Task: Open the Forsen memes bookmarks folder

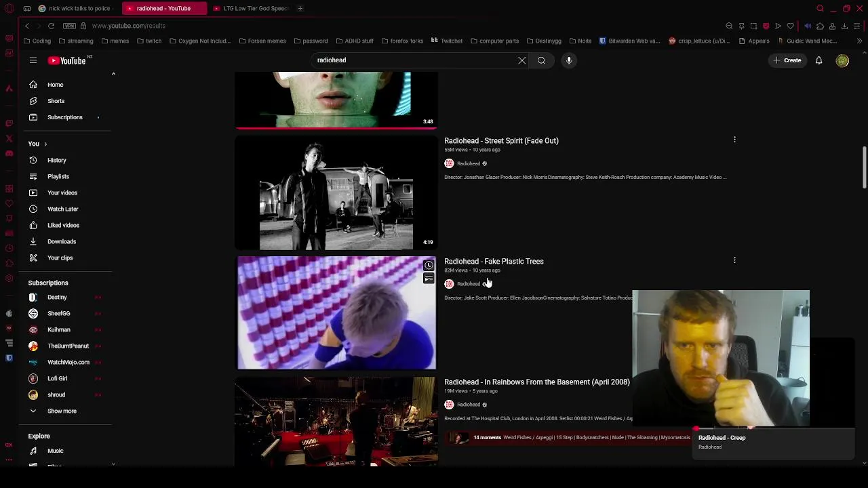Action: (x=262, y=41)
